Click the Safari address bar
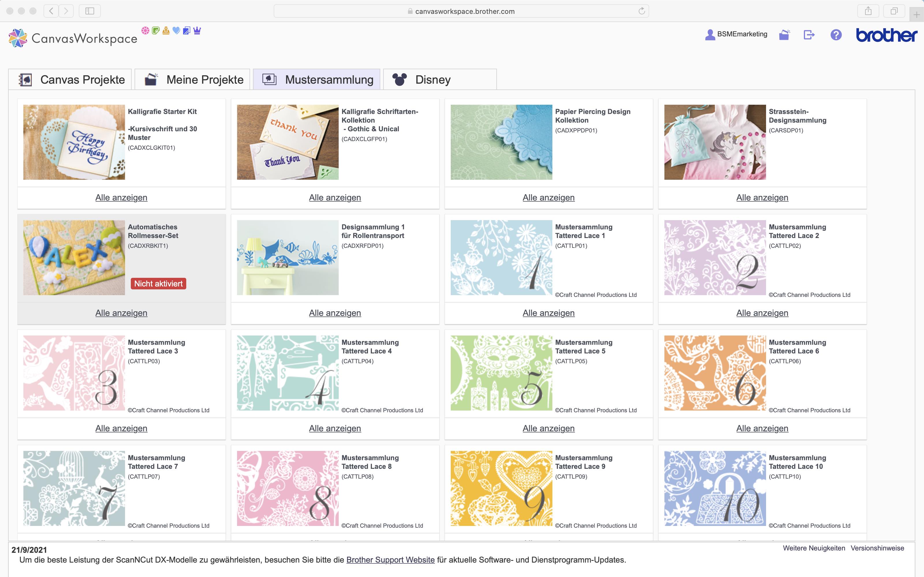The width and height of the screenshot is (924, 577). pyautogui.click(x=461, y=11)
